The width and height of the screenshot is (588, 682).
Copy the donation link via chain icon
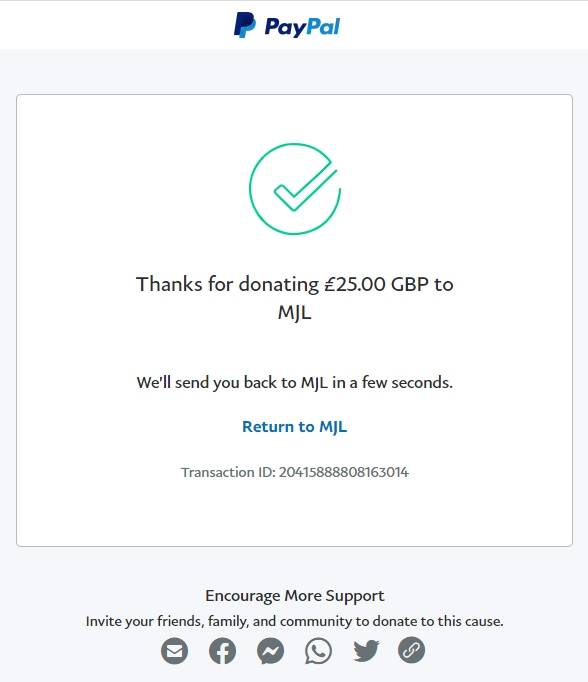411,650
